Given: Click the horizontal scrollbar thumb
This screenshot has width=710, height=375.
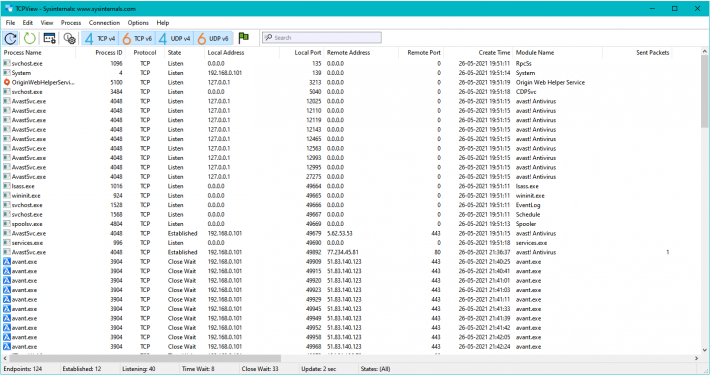Looking at the screenshot, I should [x=145, y=358].
